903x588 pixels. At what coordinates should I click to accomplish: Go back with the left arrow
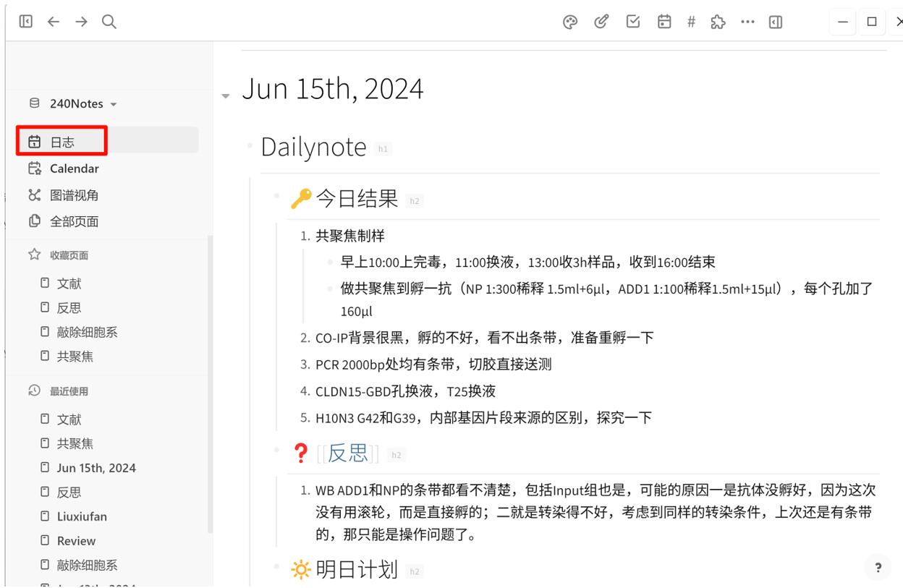[x=53, y=22]
